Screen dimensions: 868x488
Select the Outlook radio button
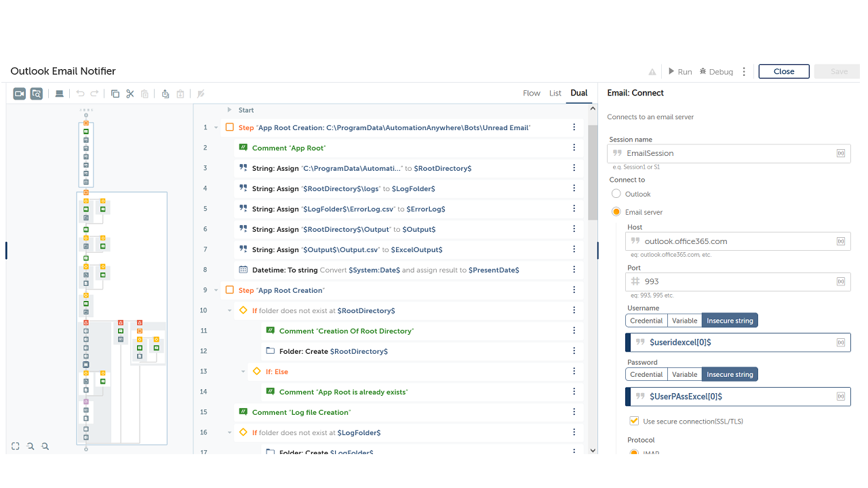point(616,194)
